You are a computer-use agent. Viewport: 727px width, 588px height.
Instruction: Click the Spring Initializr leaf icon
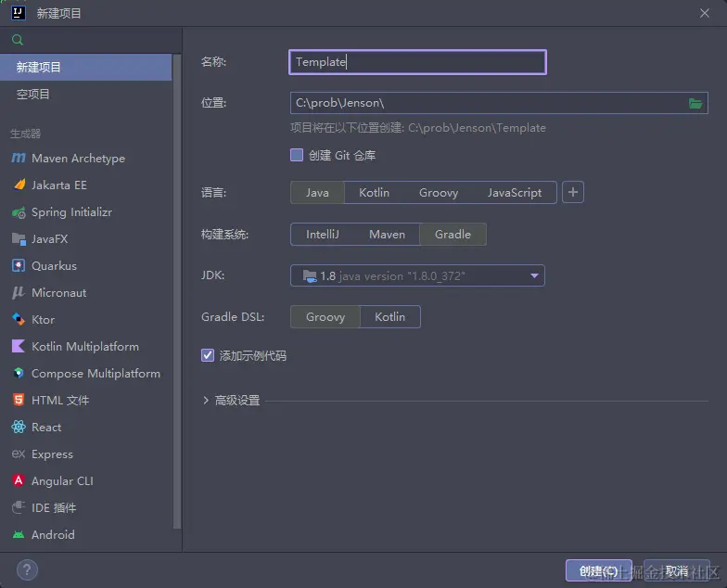tap(19, 212)
